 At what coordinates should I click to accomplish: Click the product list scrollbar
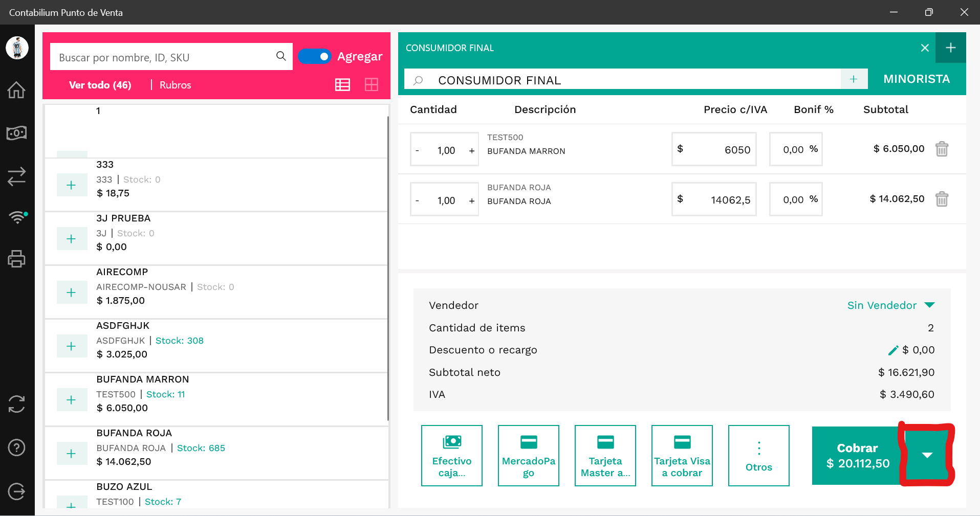388,268
